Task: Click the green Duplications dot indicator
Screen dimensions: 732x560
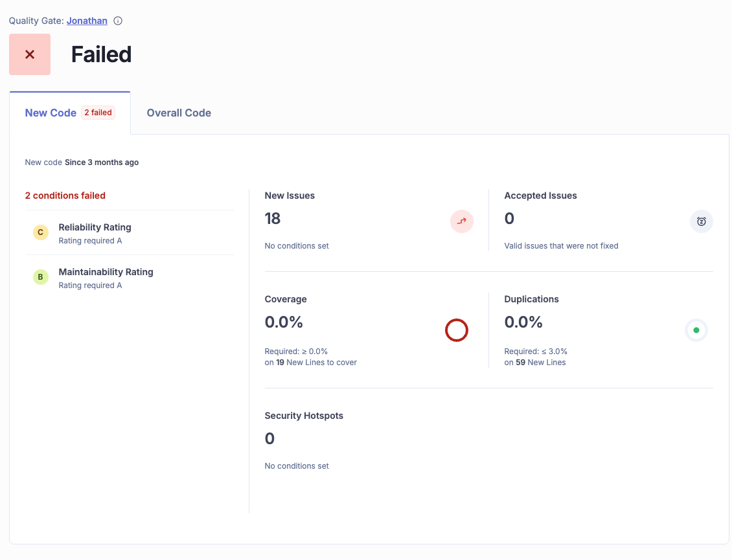Action: click(x=696, y=330)
